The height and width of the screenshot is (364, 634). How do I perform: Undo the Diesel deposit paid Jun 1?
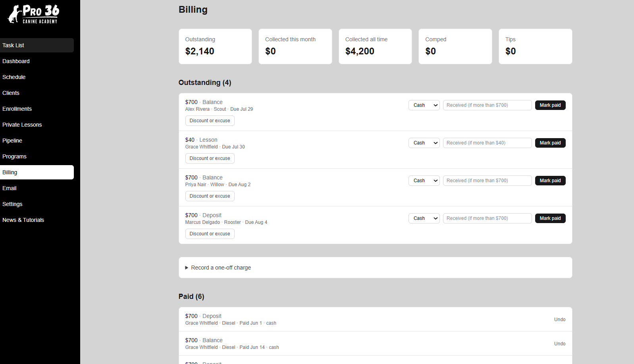[560, 320]
